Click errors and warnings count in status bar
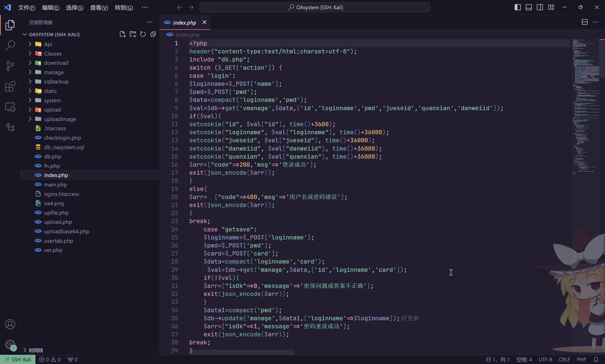This screenshot has width=605, height=364. (50, 360)
